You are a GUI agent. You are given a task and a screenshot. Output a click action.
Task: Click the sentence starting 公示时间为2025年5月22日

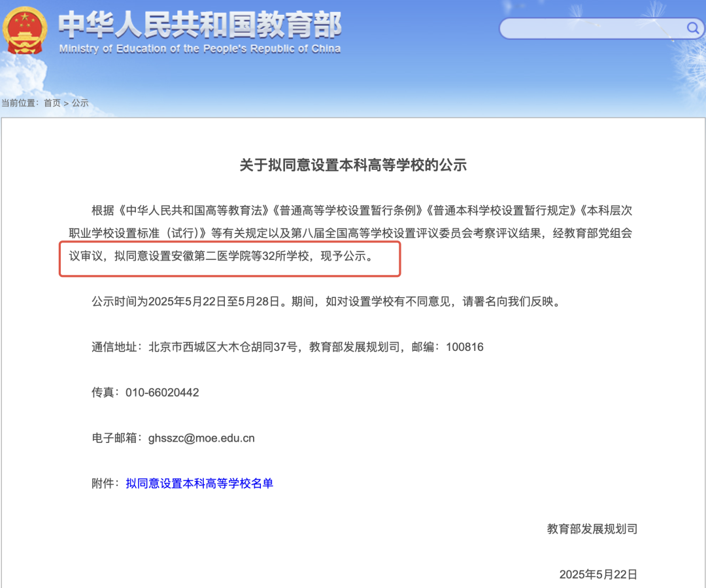[x=328, y=301]
